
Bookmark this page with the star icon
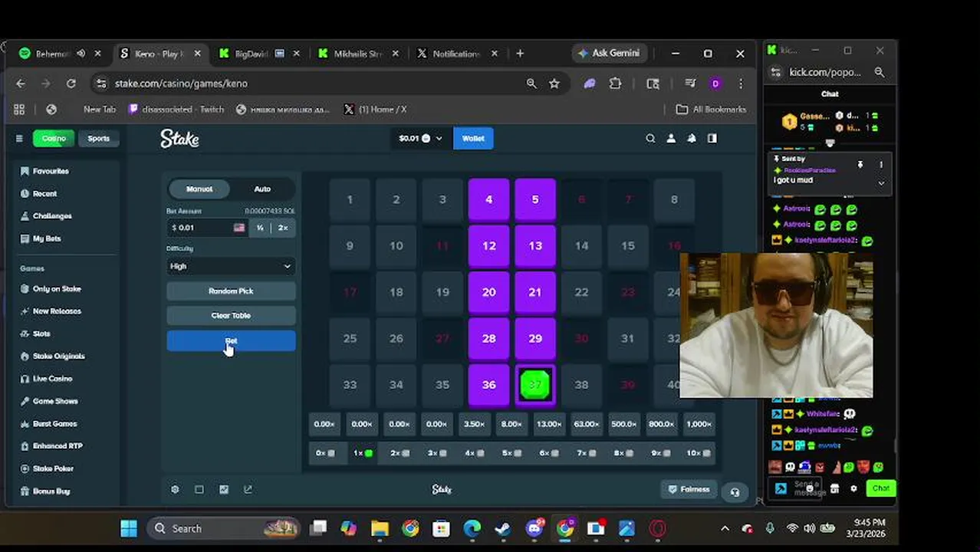554,84
